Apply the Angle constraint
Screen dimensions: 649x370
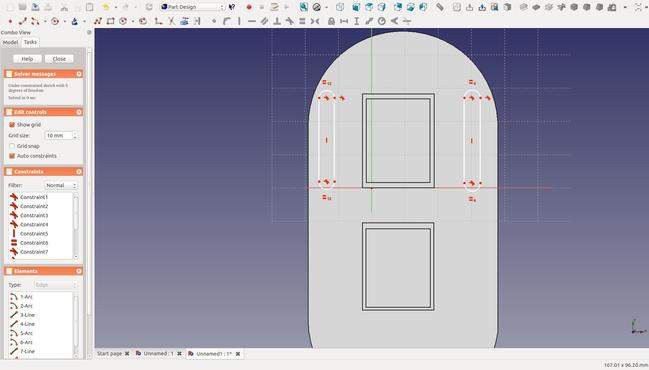tap(394, 21)
